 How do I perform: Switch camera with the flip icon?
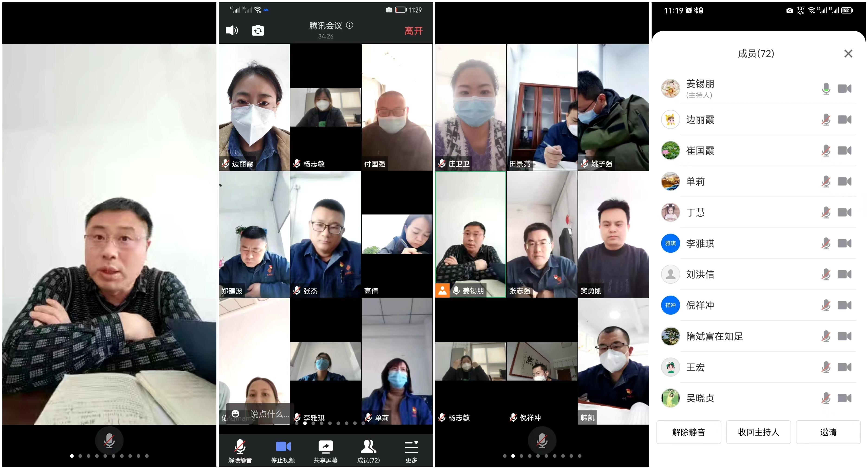(258, 31)
